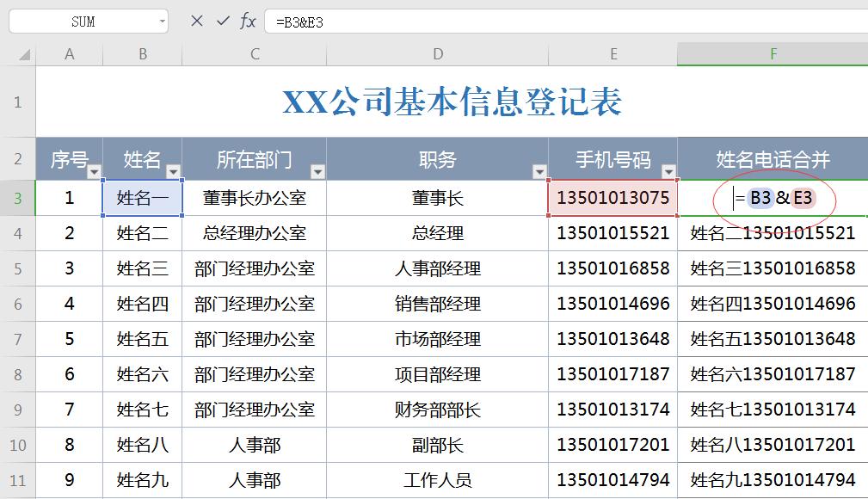This screenshot has width=868, height=499.
Task: Cancel formula entry with the X icon
Action: click(x=200, y=22)
